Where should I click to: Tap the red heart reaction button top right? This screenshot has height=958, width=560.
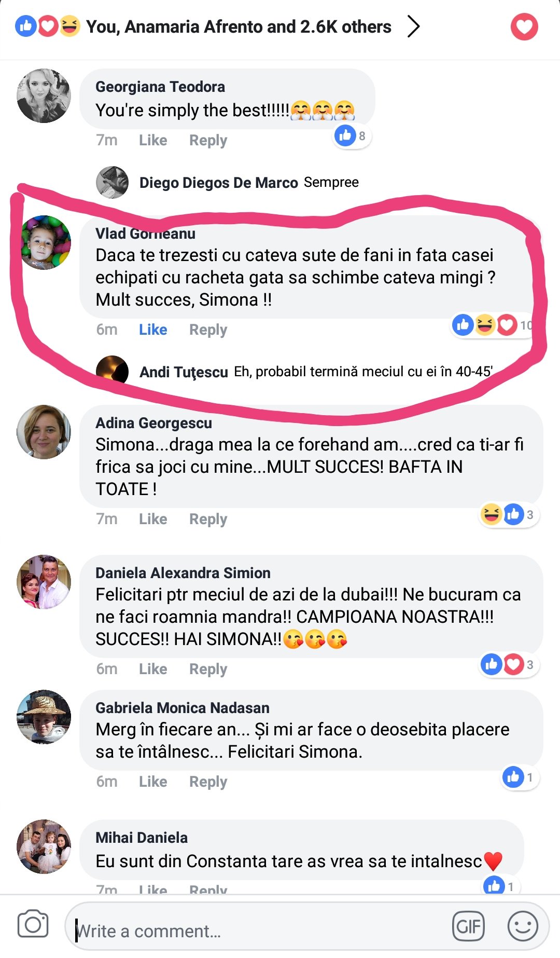pyautogui.click(x=524, y=27)
